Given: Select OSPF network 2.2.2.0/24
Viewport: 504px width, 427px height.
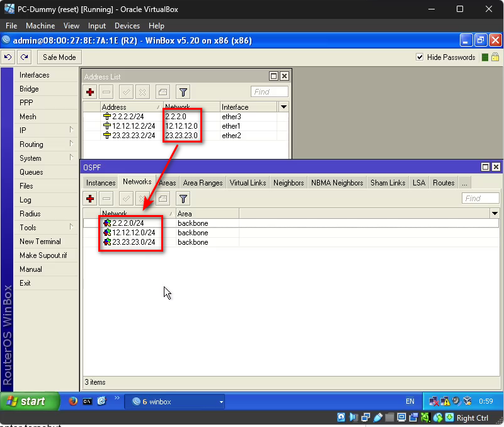Looking at the screenshot, I should (291, 223).
